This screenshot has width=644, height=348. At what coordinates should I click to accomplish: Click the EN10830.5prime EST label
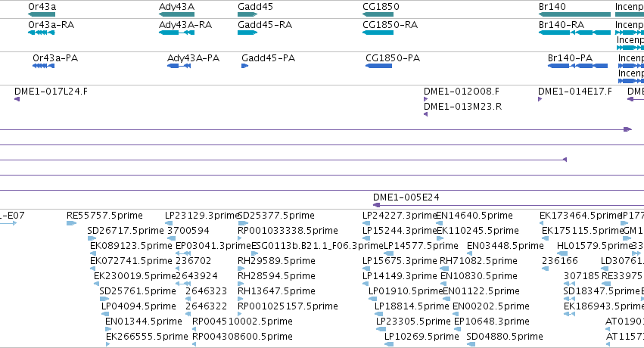tap(478, 276)
